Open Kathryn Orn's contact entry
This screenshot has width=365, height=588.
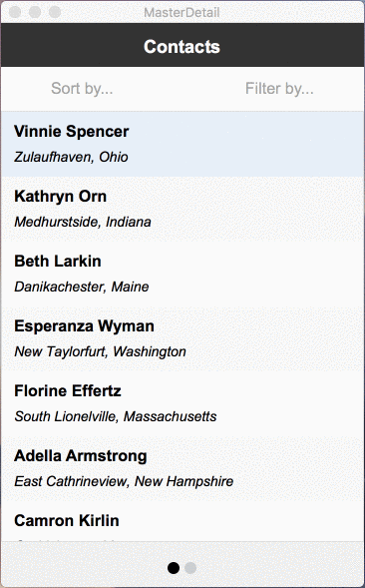click(182, 209)
